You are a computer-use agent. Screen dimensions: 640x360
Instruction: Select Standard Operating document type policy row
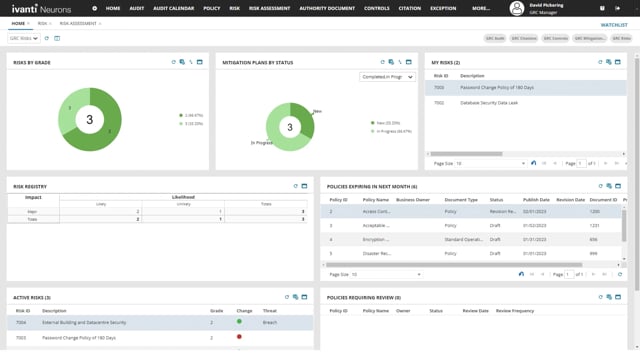point(472,240)
